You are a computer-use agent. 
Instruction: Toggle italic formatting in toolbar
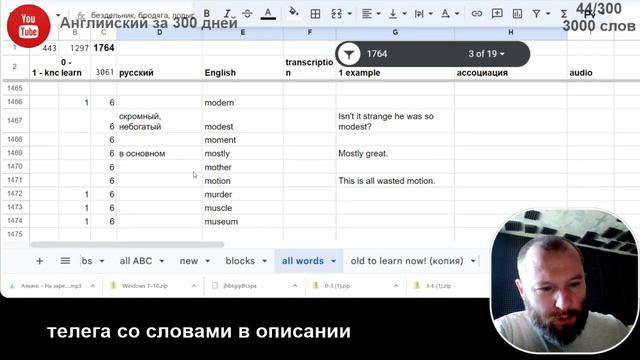[227, 13]
